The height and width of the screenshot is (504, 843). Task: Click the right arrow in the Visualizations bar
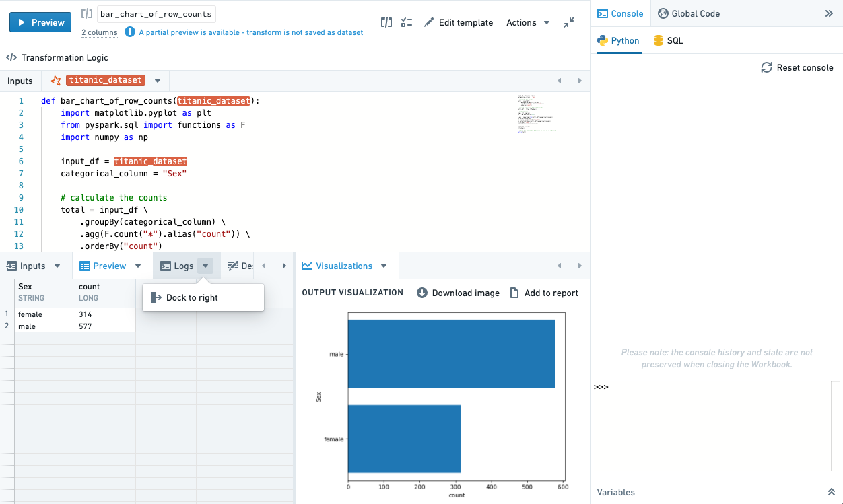pyautogui.click(x=580, y=266)
